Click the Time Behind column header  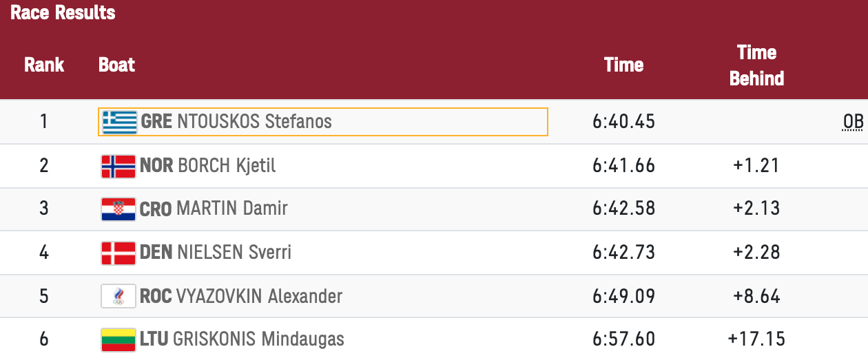coord(756,65)
